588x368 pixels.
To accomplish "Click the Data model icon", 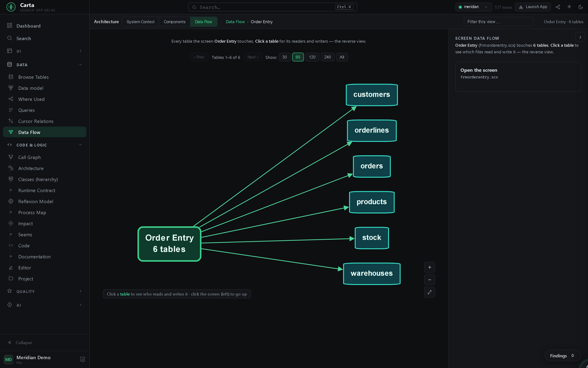I will pyautogui.click(x=11, y=88).
